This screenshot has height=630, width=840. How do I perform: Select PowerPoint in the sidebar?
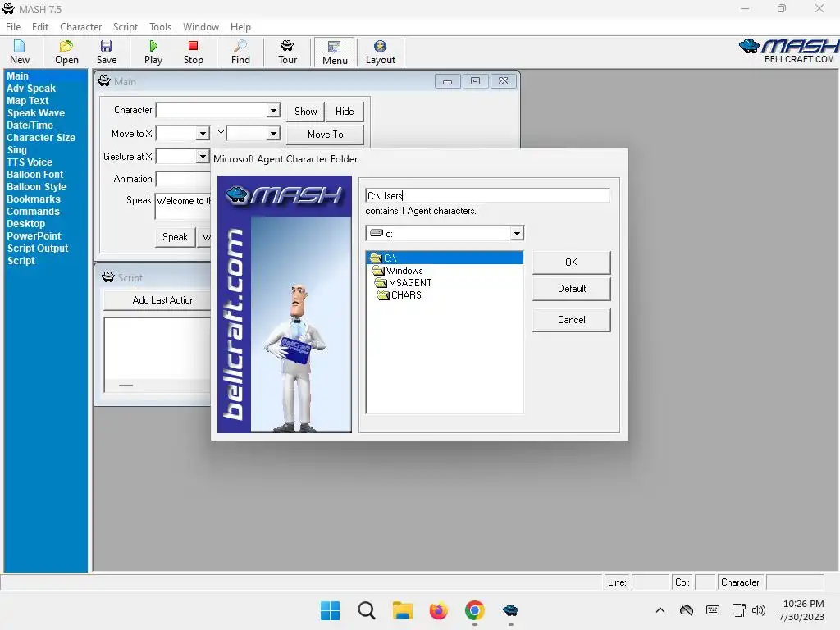(x=34, y=236)
